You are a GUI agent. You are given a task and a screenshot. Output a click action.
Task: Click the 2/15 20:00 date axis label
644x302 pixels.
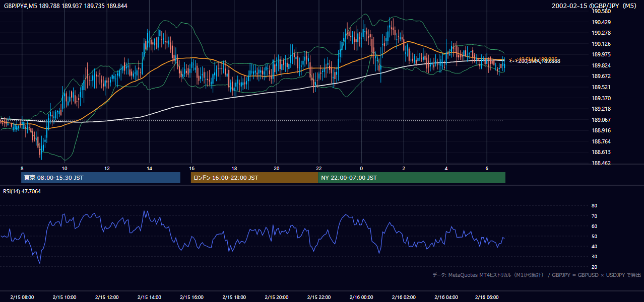277,297
